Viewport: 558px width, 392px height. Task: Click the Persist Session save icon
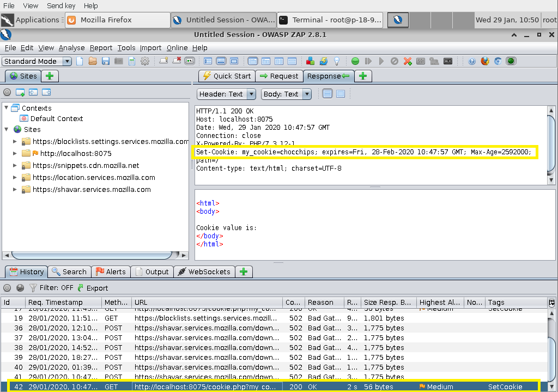click(x=106, y=61)
